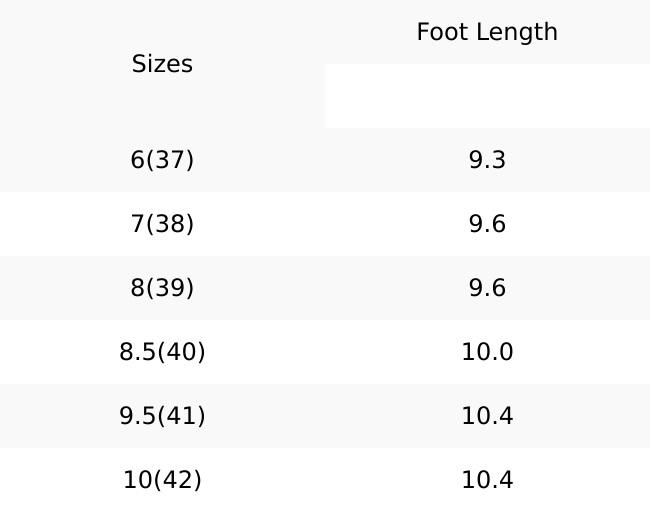Click the 9.3 foot length value
Screen dimensions: 650x512
(x=487, y=160)
